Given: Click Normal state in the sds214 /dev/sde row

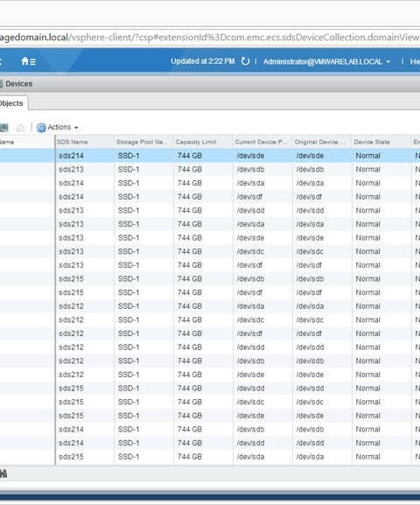Looking at the screenshot, I should 367,156.
